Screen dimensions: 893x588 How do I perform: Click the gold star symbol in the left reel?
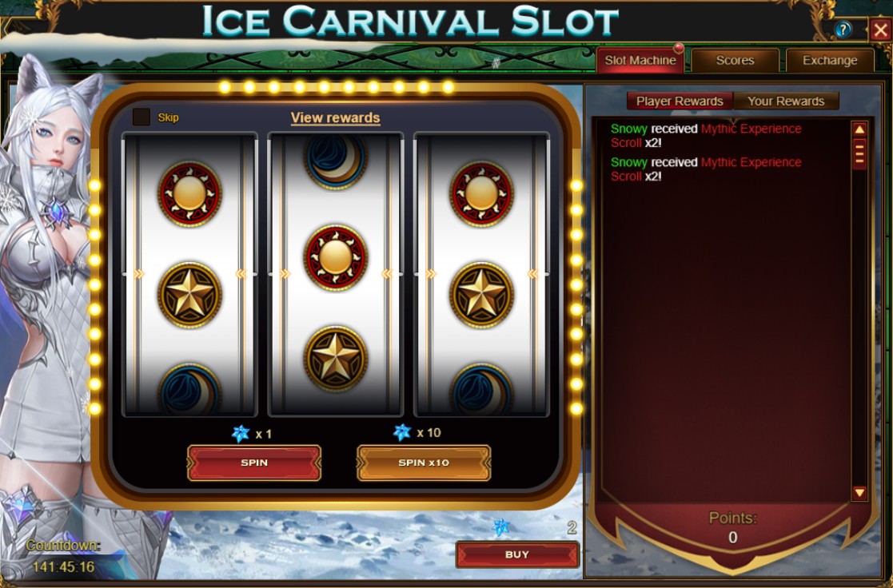(x=189, y=295)
